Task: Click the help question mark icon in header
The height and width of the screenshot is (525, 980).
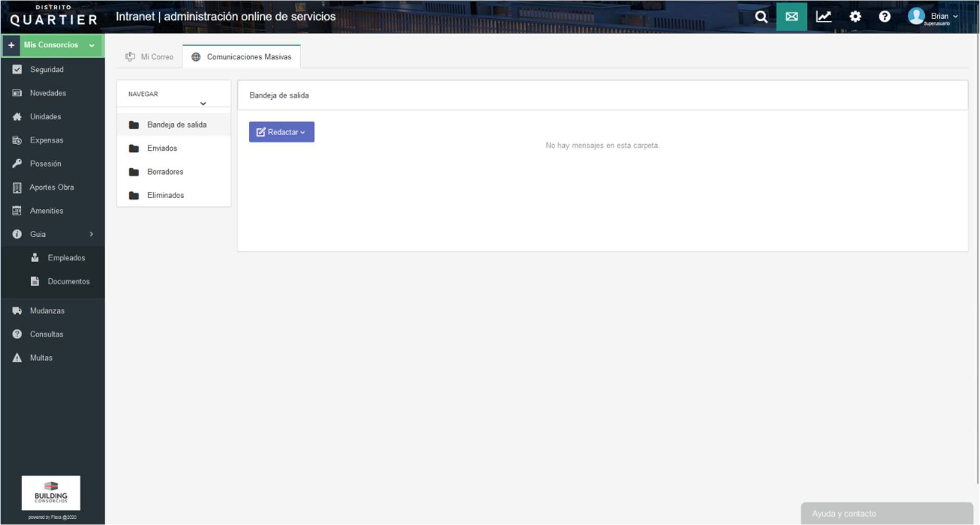Action: click(884, 17)
